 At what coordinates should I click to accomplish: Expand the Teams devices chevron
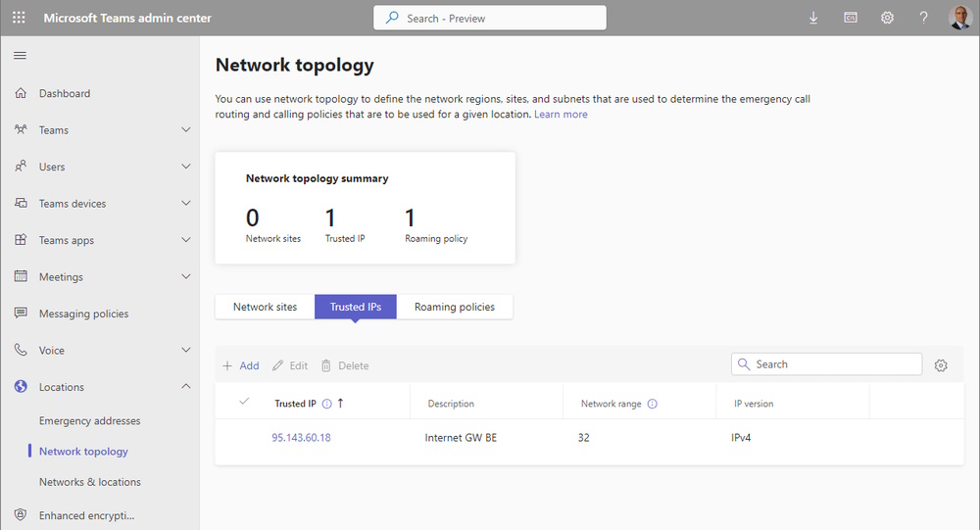click(185, 203)
